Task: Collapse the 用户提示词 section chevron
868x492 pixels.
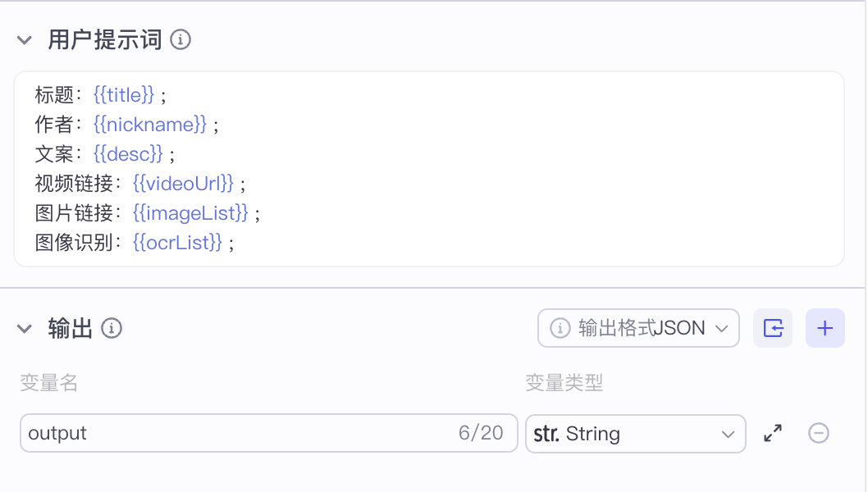Action: tap(25, 40)
